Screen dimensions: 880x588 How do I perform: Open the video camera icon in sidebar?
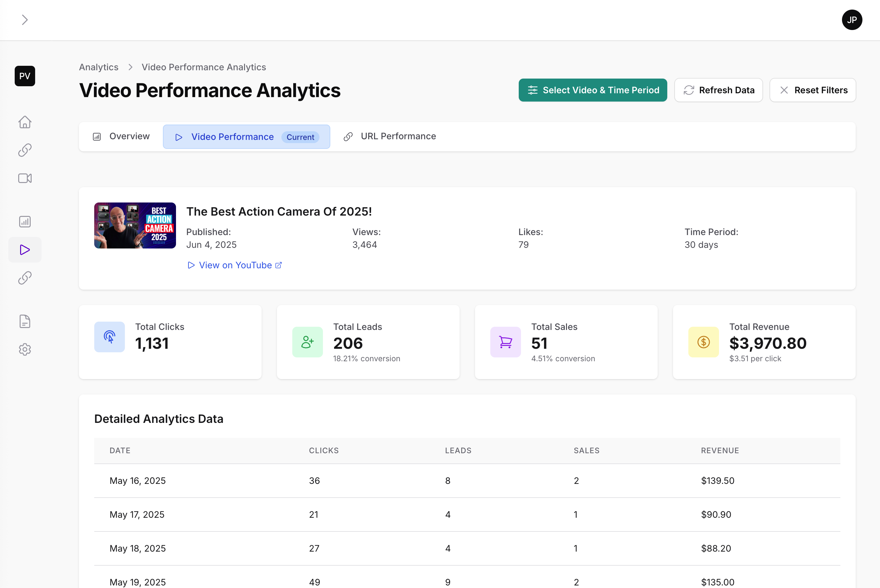point(25,178)
